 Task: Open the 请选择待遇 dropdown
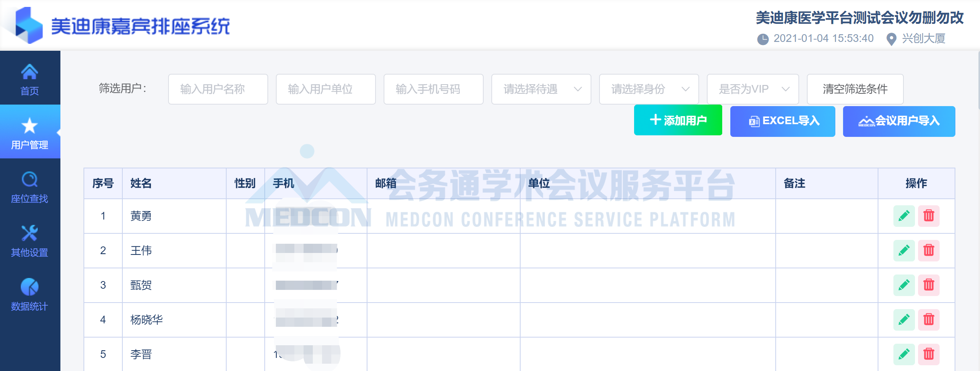click(x=541, y=89)
